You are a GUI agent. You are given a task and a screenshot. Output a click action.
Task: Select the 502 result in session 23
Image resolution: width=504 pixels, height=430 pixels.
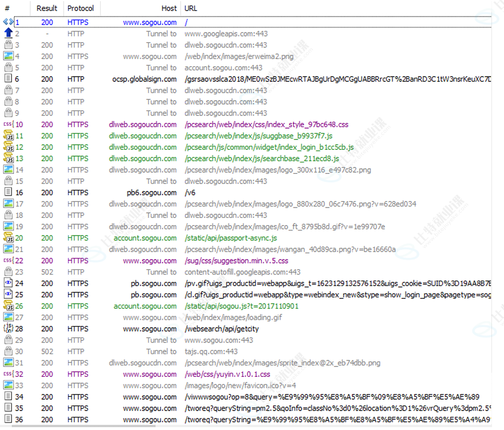pos(47,272)
